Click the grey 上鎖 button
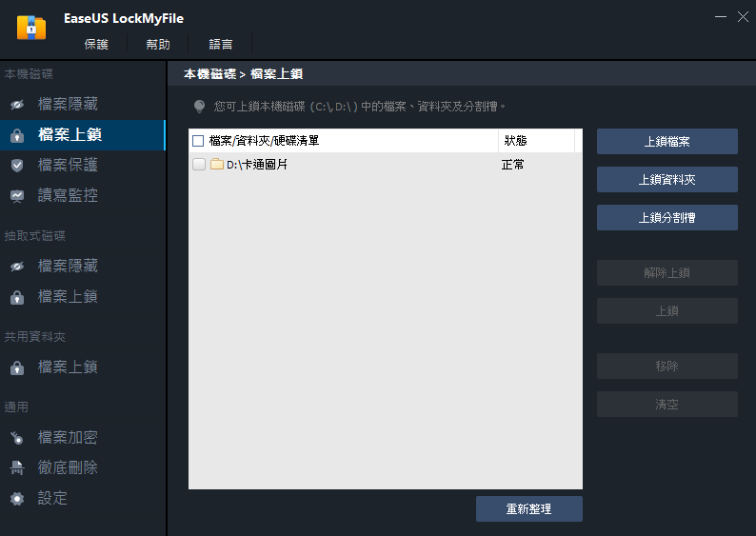 coord(667,311)
